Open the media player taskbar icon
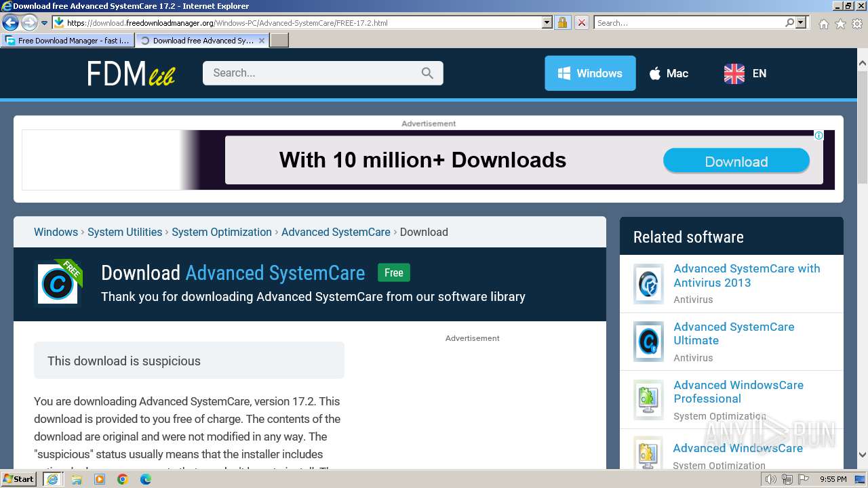The height and width of the screenshot is (488, 868). (100, 479)
